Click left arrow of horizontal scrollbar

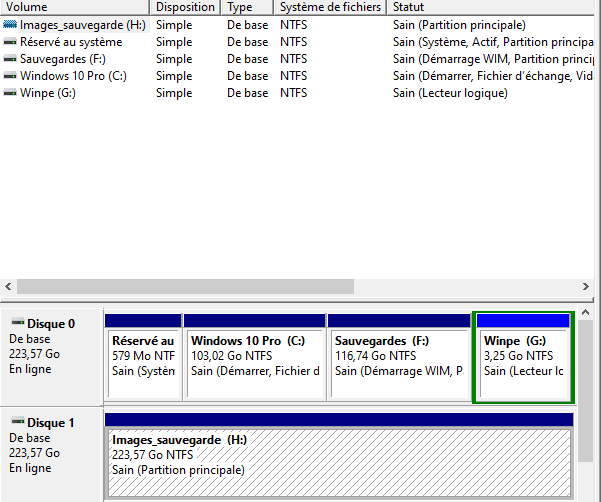8,286
